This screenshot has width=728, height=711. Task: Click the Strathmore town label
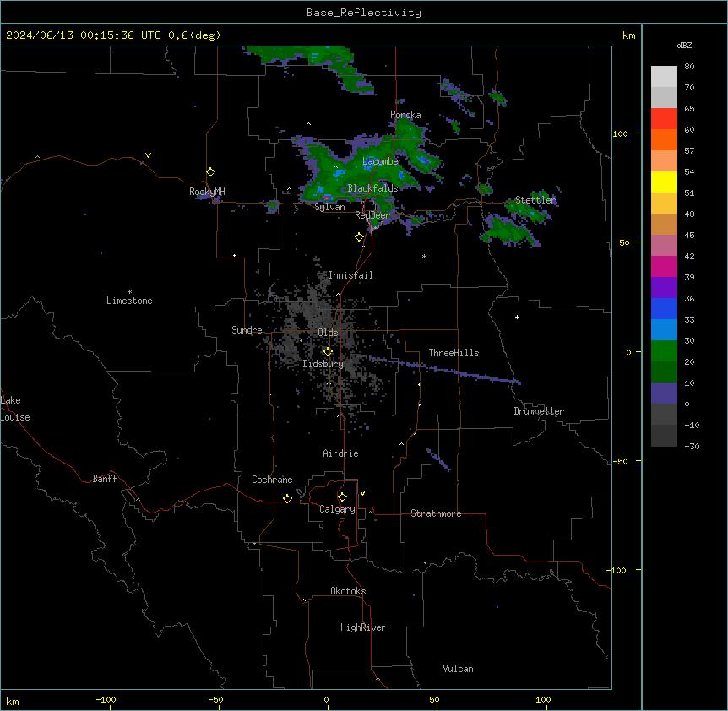click(x=436, y=513)
